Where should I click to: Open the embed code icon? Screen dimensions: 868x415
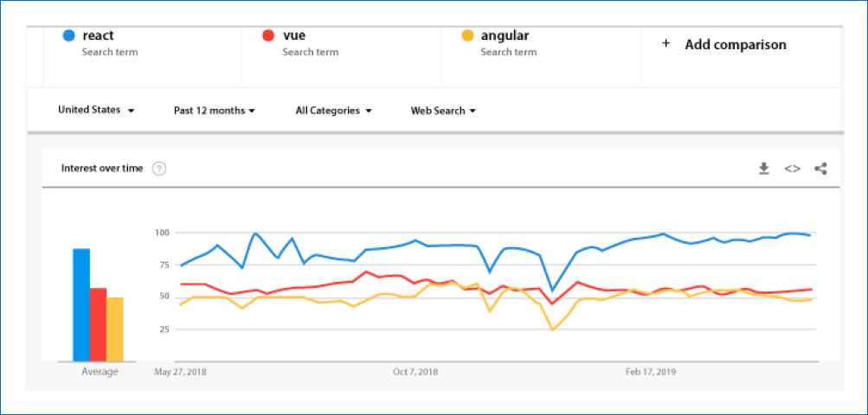pos(792,169)
